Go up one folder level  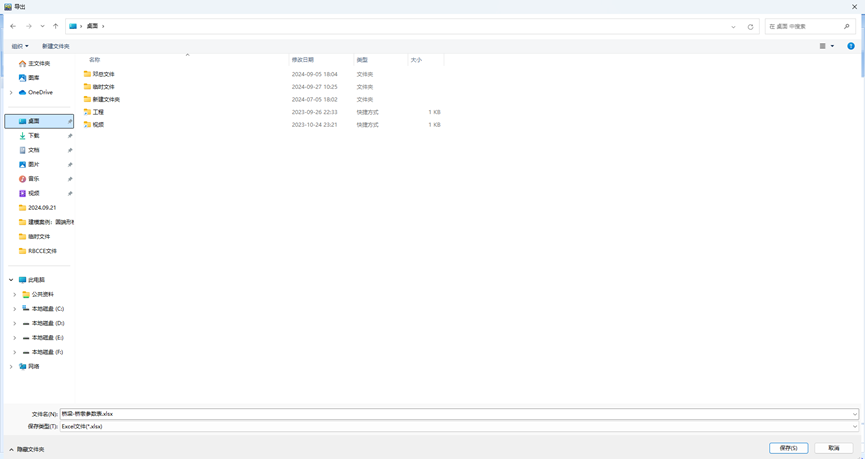click(x=55, y=26)
